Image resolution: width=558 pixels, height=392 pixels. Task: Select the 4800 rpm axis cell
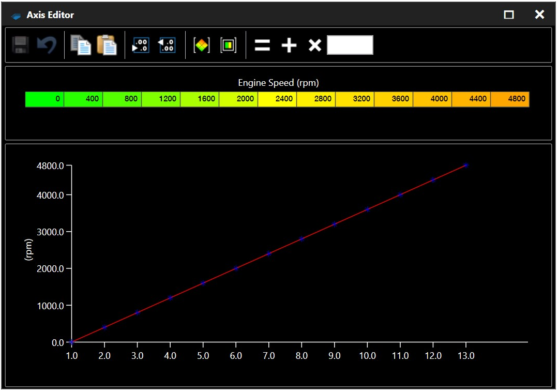click(510, 99)
